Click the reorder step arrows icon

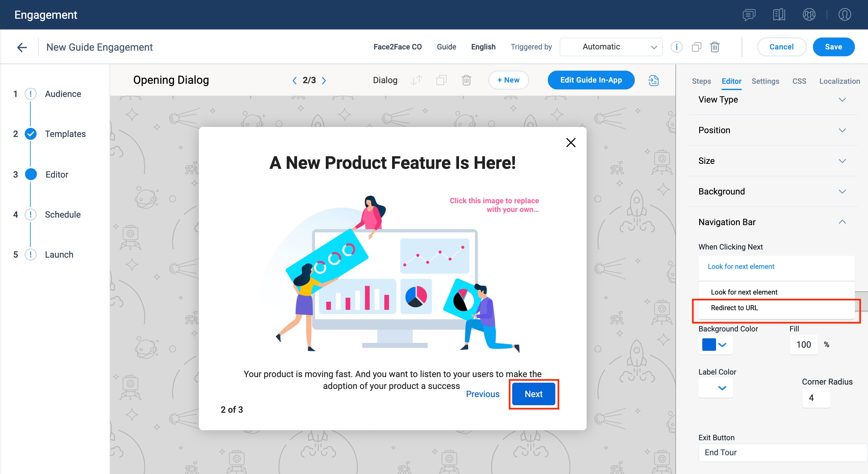click(416, 80)
